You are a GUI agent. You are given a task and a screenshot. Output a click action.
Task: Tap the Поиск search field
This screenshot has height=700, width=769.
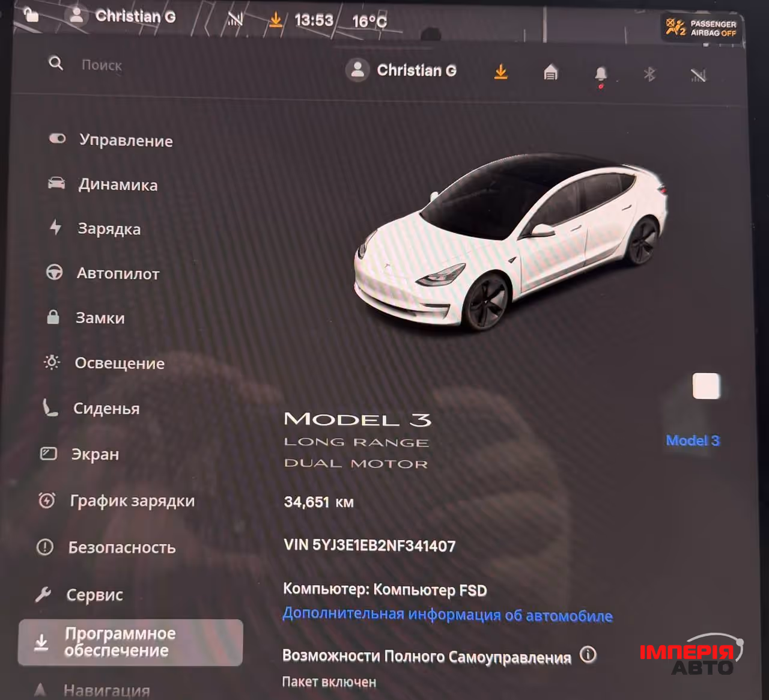click(102, 65)
